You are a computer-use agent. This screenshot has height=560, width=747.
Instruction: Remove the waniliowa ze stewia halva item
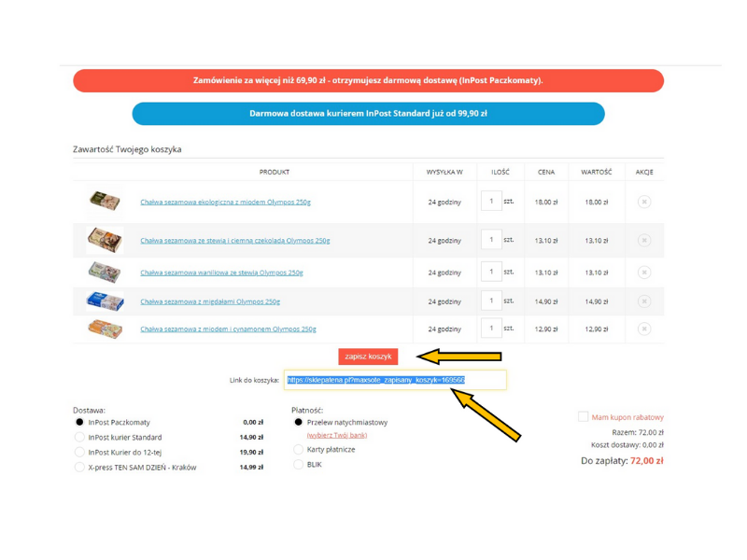click(643, 273)
